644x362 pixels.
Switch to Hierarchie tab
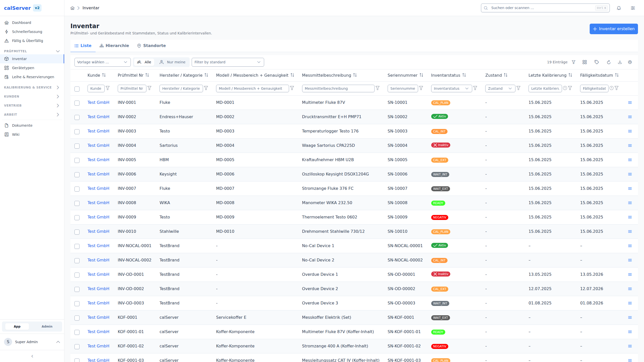114,46
